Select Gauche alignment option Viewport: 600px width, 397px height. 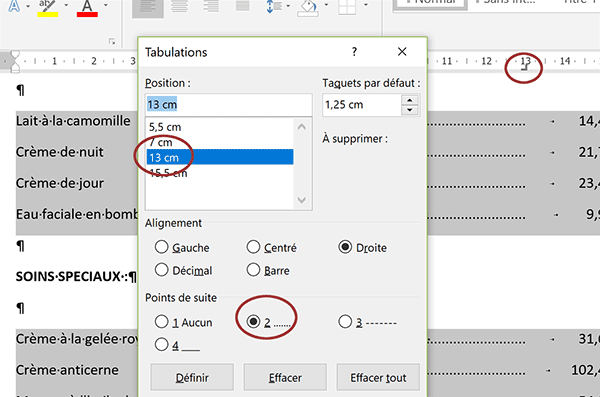click(x=182, y=247)
